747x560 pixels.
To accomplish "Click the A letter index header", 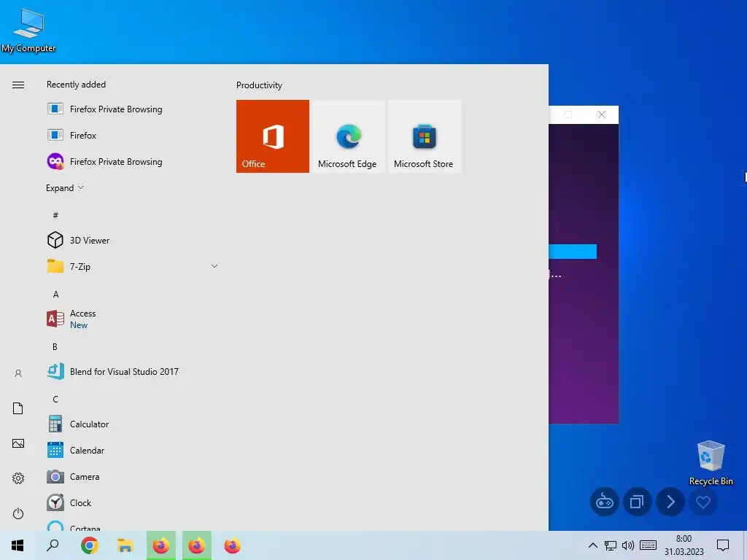I will (55, 295).
